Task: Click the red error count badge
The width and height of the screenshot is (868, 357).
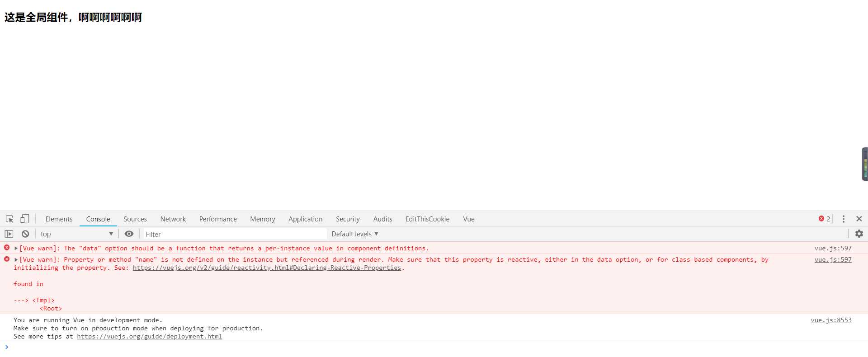Action: click(x=824, y=219)
